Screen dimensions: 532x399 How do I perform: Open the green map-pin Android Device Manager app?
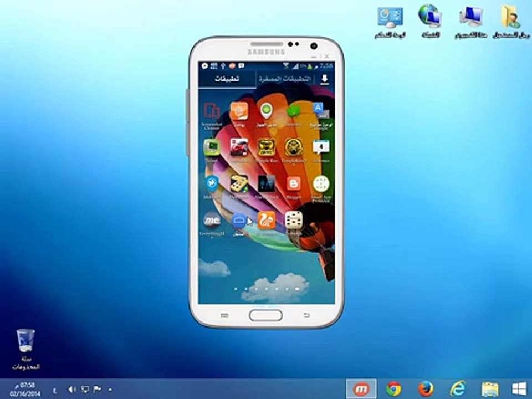tap(267, 111)
